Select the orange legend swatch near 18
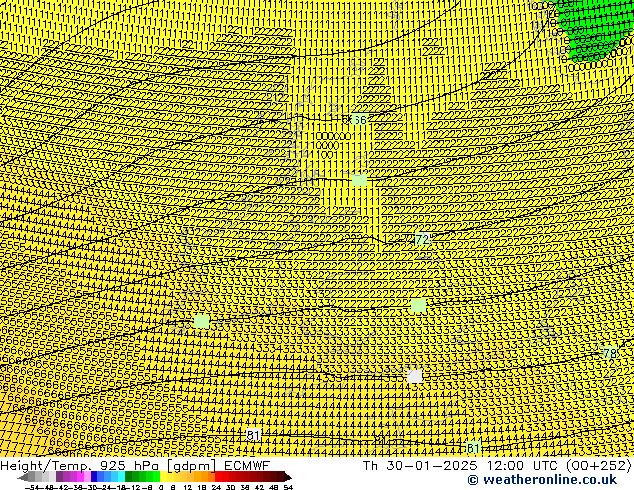Screen dimensions: 634x490 click(x=205, y=477)
